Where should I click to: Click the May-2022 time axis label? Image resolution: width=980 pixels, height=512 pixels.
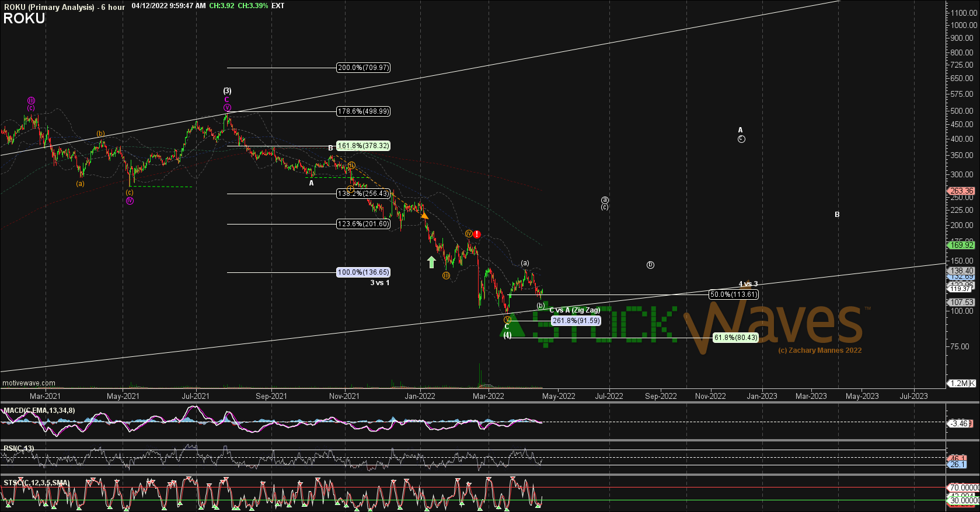pyautogui.click(x=559, y=396)
